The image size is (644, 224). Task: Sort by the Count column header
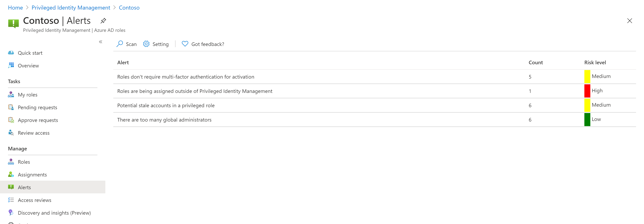[536, 63]
